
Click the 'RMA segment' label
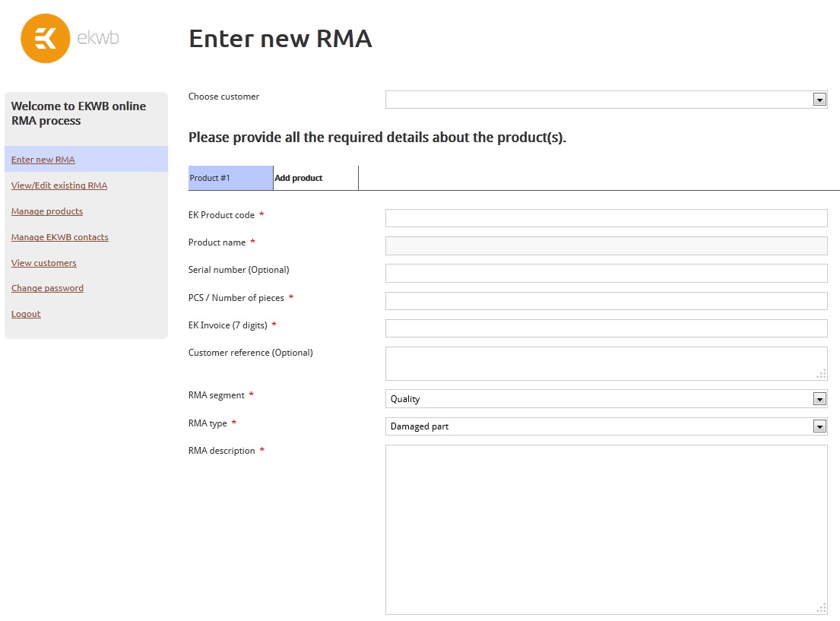click(217, 395)
